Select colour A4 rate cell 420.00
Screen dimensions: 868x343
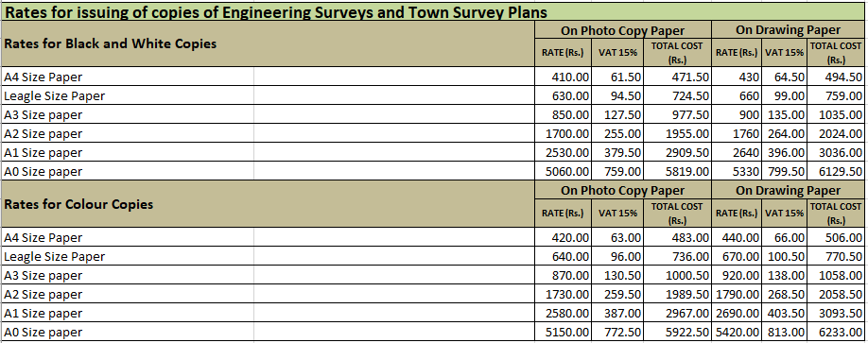point(563,237)
